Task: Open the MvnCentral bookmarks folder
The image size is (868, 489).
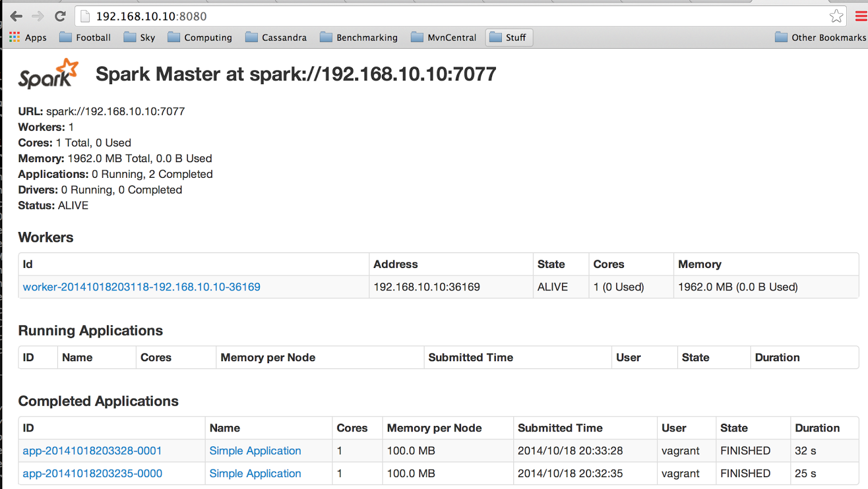Action: coord(444,37)
